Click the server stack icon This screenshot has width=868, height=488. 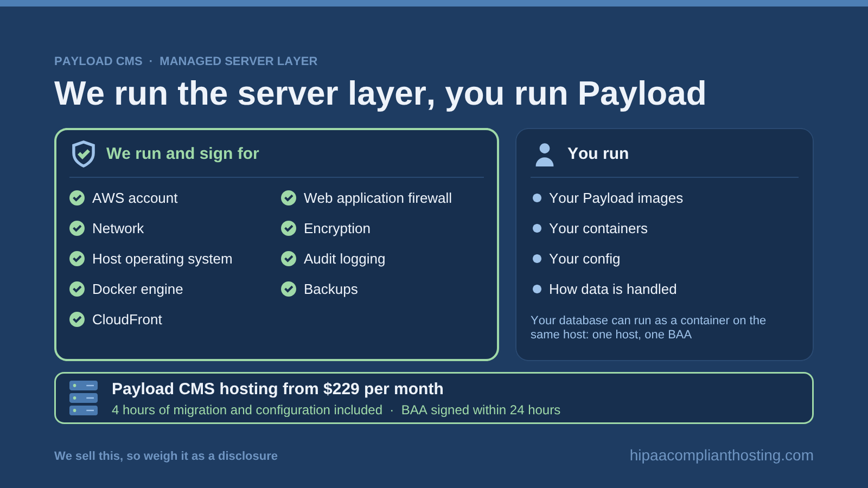click(84, 398)
